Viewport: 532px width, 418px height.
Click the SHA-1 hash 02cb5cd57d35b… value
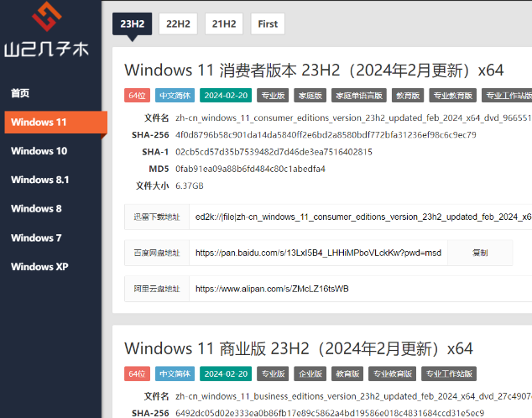274,152
